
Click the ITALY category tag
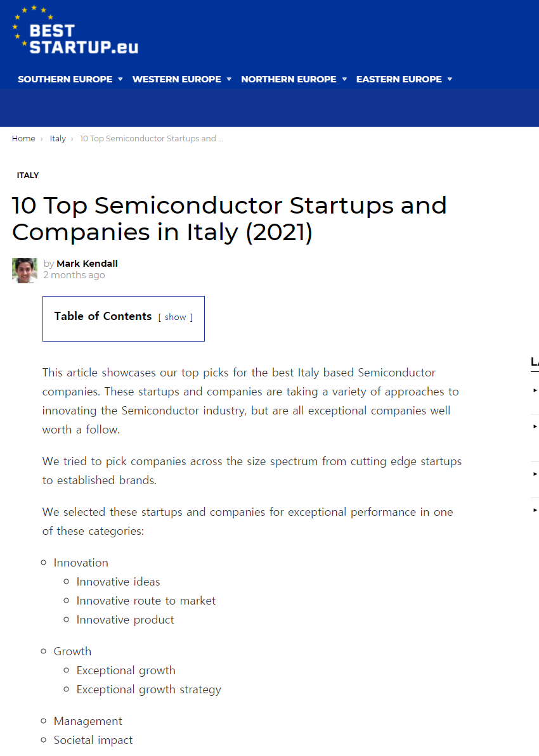pos(27,175)
